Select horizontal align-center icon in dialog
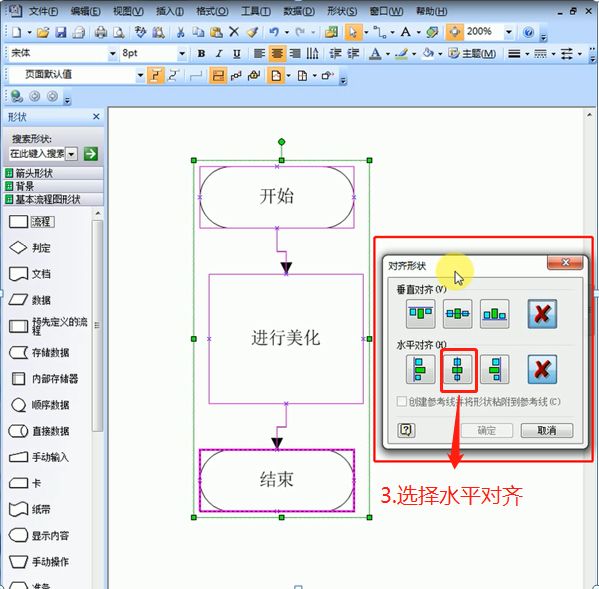This screenshot has height=589, width=599. (458, 370)
